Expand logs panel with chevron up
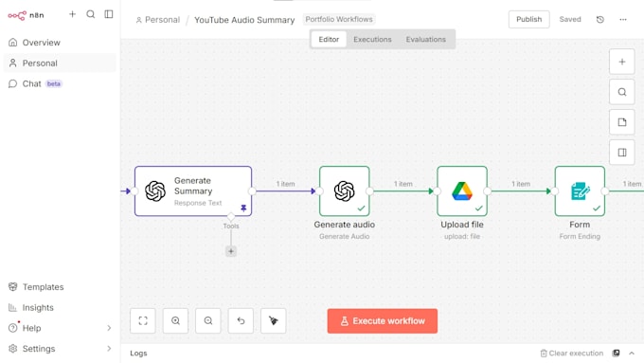This screenshot has width=644, height=363. click(632, 354)
